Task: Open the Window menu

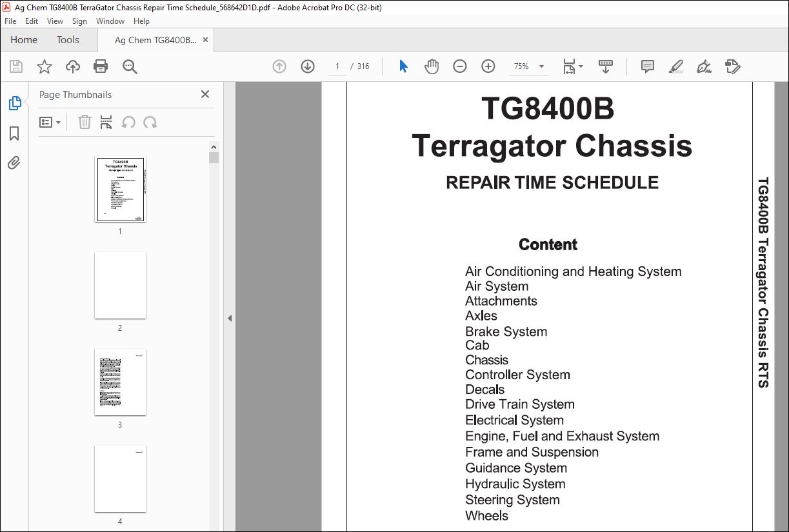Action: tap(110, 21)
